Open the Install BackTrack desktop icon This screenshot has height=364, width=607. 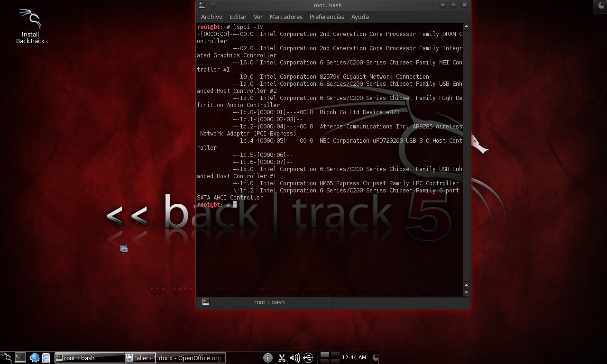point(30,26)
